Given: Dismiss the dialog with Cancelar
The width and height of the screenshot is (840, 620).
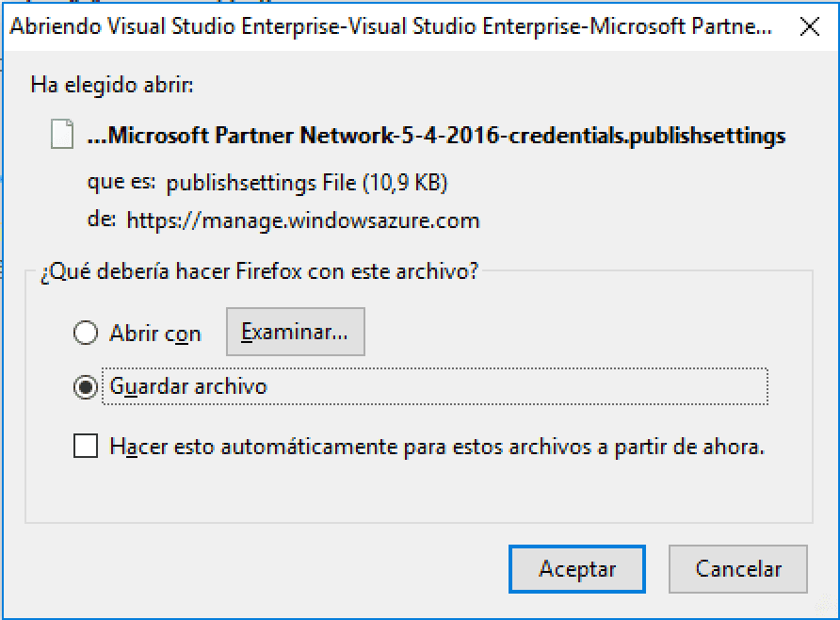Looking at the screenshot, I should 737,569.
